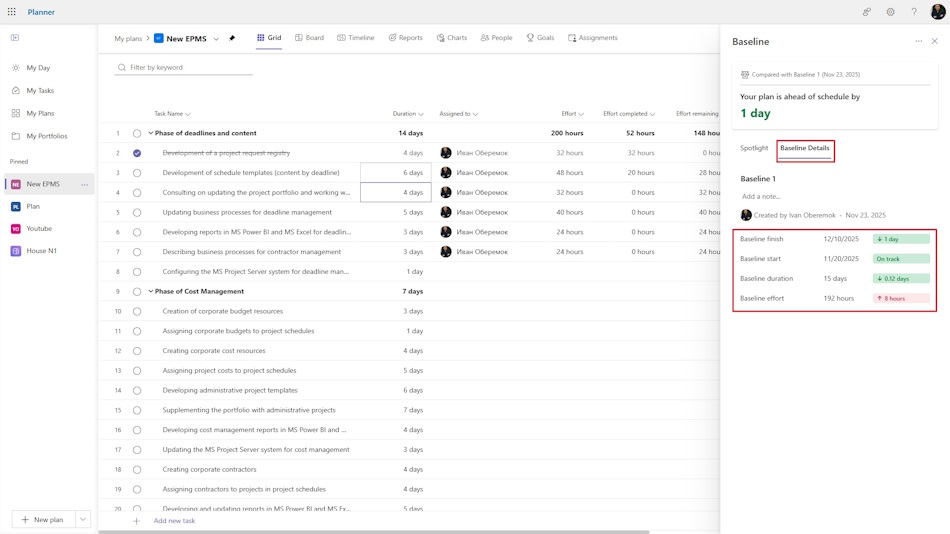Click New plan button
The width and height of the screenshot is (950, 534).
point(43,519)
